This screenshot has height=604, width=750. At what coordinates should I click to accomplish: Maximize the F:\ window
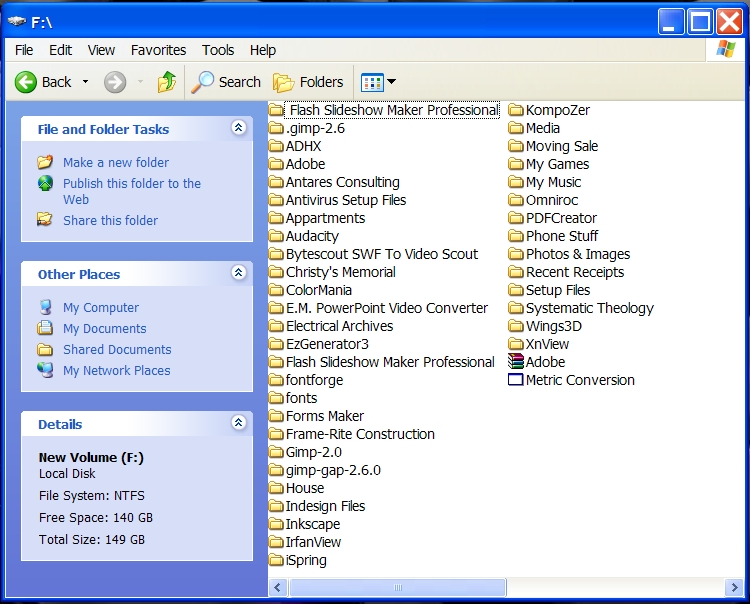coord(701,22)
